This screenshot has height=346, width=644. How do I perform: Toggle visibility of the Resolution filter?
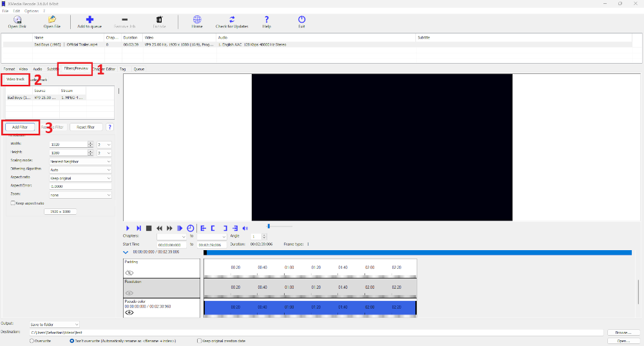[129, 293]
